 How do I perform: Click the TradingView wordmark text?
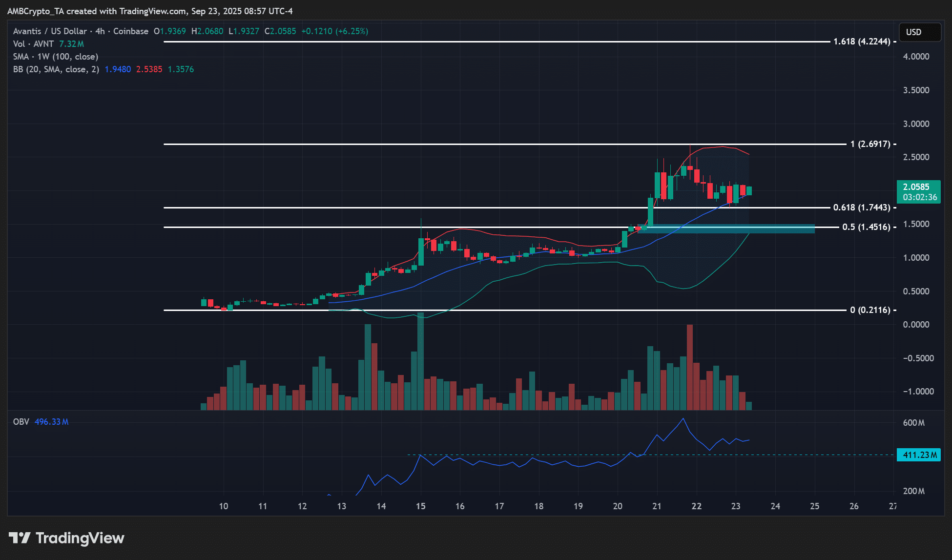[x=80, y=538]
